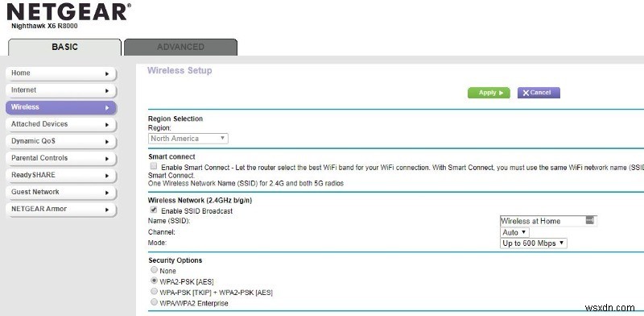The width and height of the screenshot is (644, 316).
Task: Click the Wireless Network (2.4GHz b/g/n) heading
Action: click(x=200, y=201)
